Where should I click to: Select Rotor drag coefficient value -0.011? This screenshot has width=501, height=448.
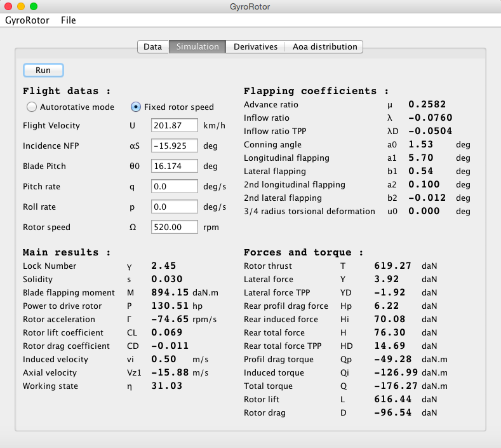point(170,346)
